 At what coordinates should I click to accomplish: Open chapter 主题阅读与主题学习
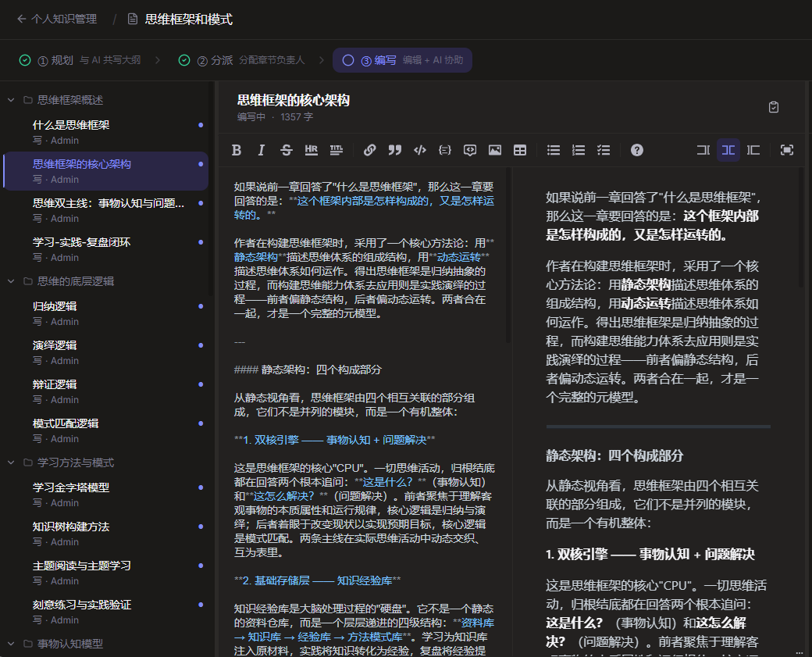105,573
